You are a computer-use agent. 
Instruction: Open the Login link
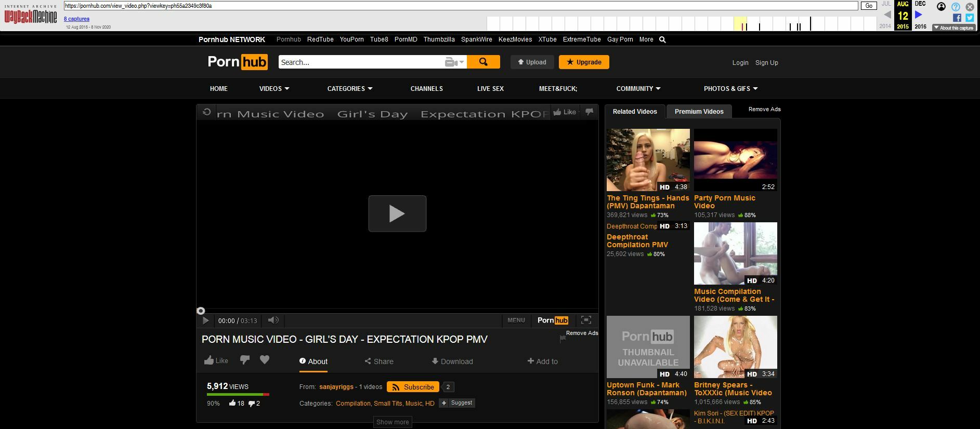[x=740, y=63]
